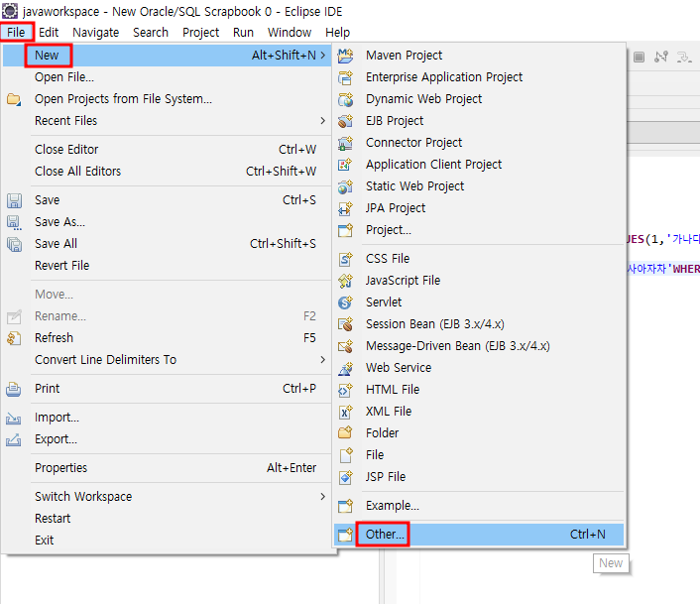This screenshot has width=700, height=604.
Task: Click the Refresh icon in File menu
Action: click(x=14, y=338)
